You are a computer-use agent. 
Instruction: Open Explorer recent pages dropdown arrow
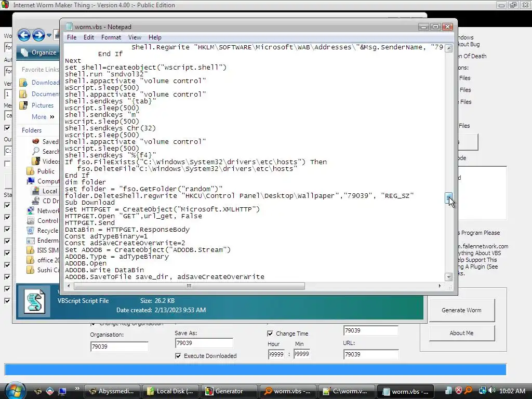pyautogui.click(x=49, y=35)
